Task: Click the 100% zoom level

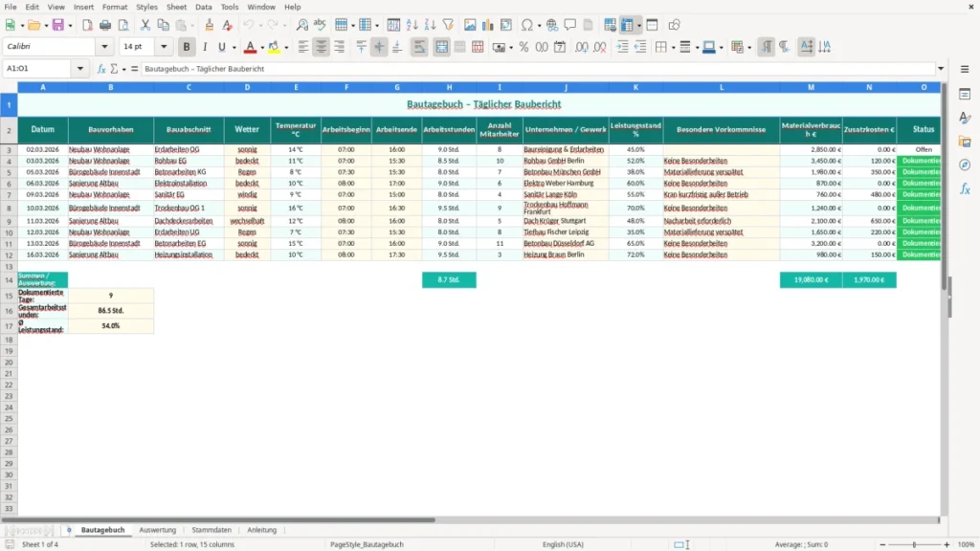Action: pyautogui.click(x=967, y=544)
